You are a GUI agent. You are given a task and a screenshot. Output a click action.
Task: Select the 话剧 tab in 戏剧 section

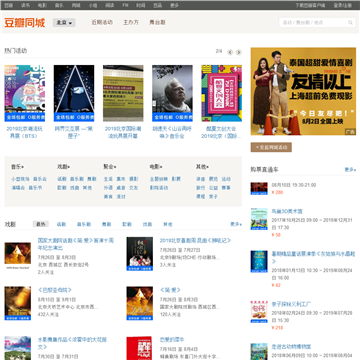pos(61,224)
